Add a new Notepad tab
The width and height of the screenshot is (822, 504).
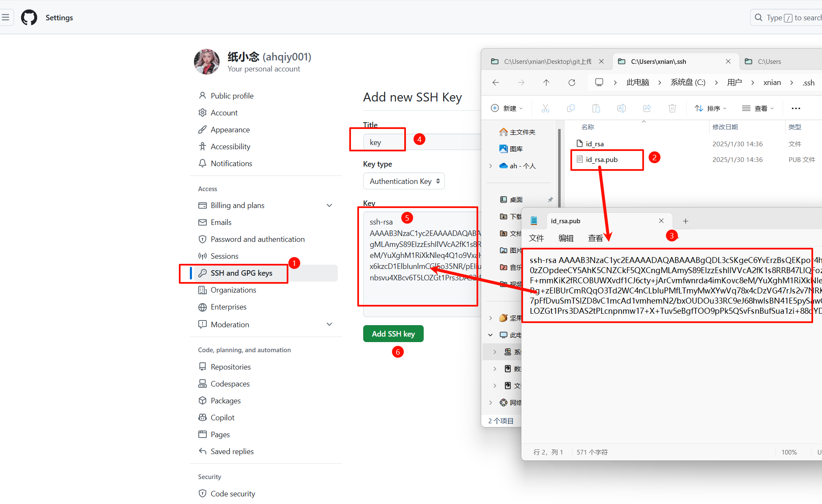pyautogui.click(x=685, y=221)
